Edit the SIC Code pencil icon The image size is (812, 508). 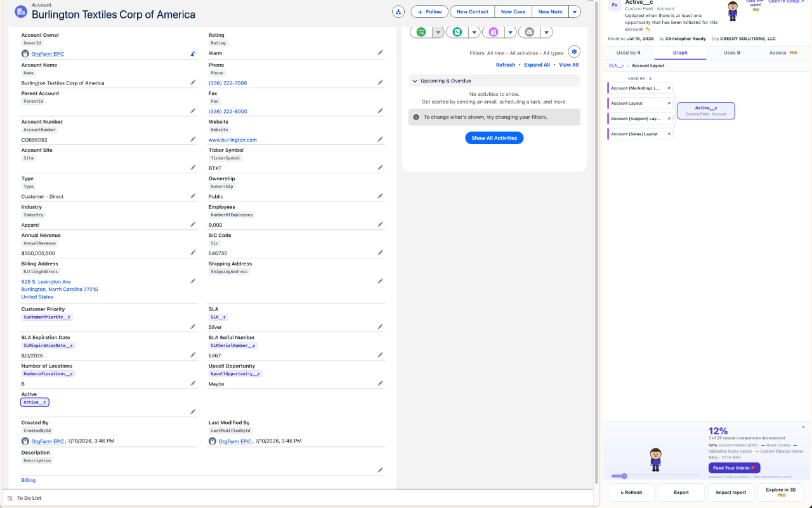tap(381, 253)
